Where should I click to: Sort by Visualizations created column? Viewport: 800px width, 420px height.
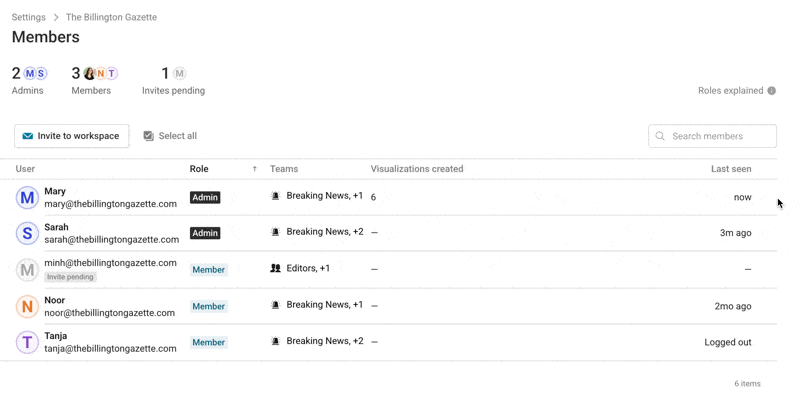417,169
